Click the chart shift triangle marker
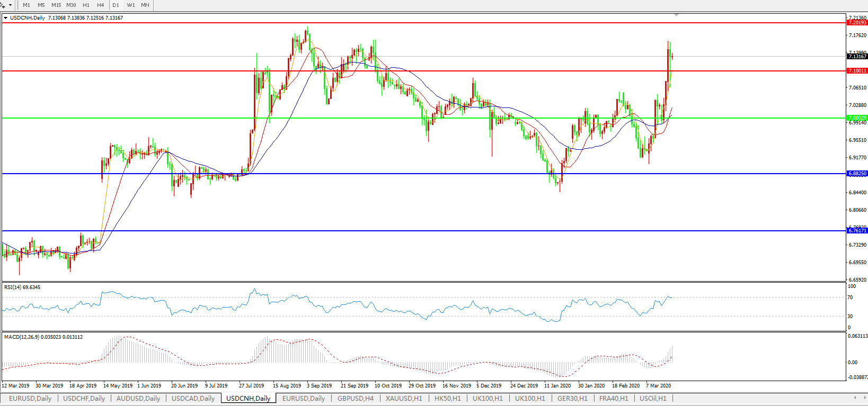868x406 pixels. (676, 15)
